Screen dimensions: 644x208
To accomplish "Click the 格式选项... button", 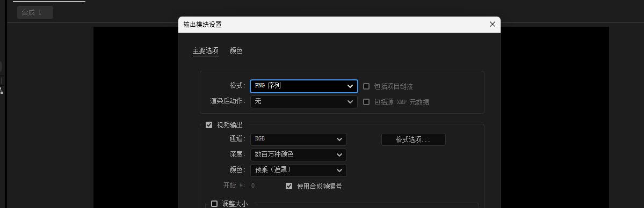I will point(413,139).
